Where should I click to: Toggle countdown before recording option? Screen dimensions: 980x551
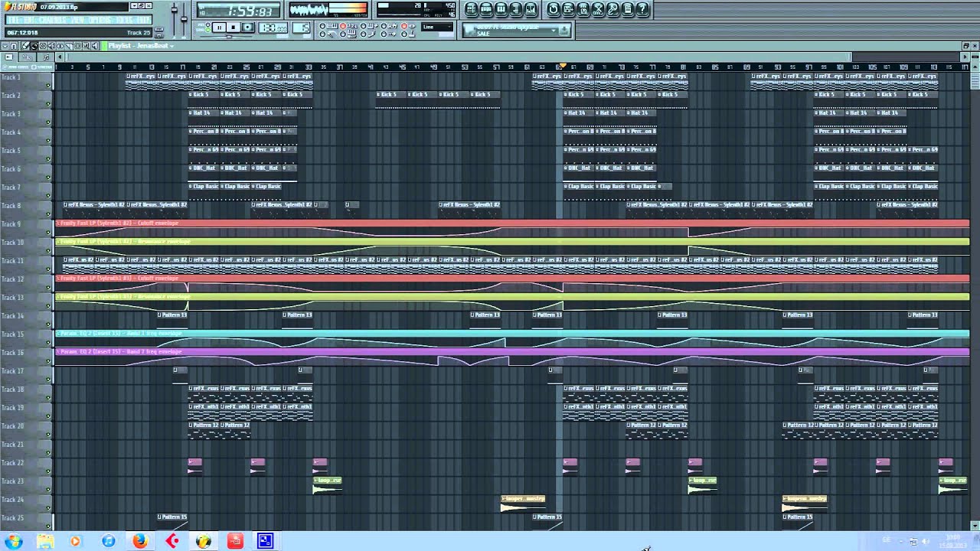(348, 26)
